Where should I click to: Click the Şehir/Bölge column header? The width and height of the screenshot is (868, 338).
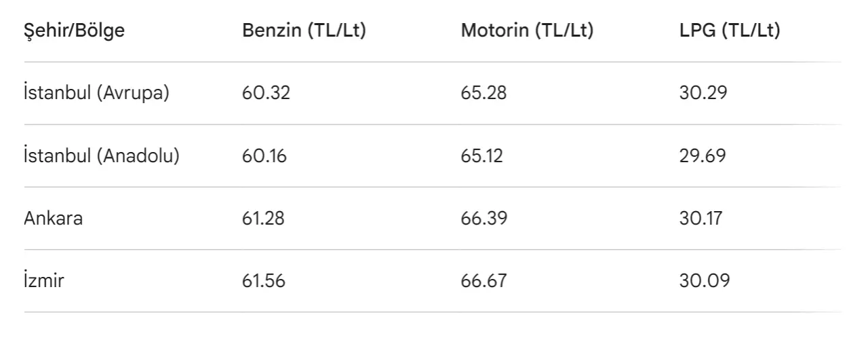click(75, 31)
